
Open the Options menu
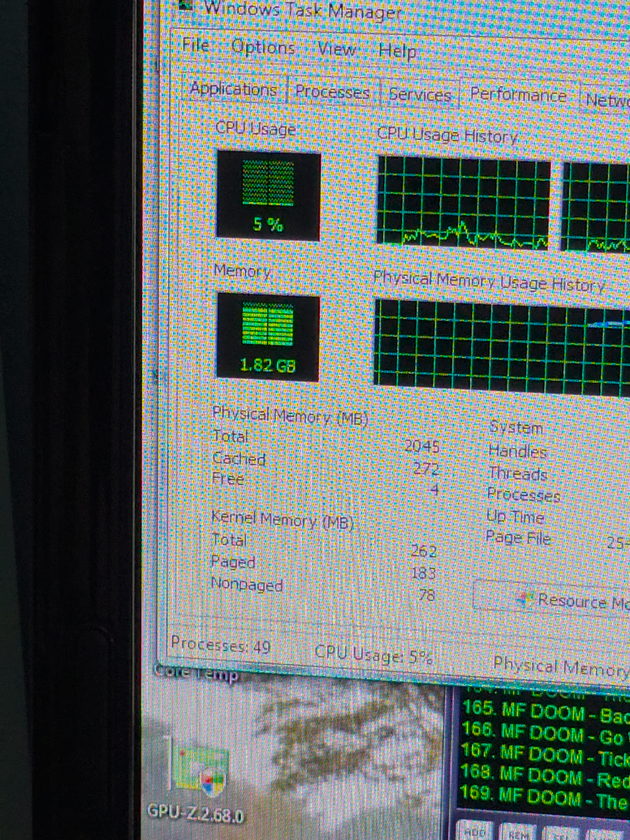point(263,47)
